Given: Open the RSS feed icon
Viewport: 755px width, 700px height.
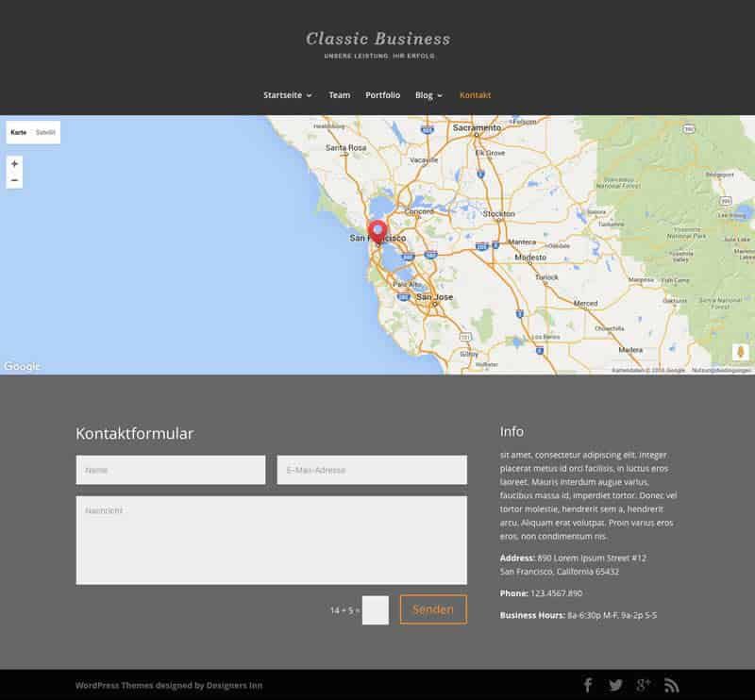Looking at the screenshot, I should 672,686.
